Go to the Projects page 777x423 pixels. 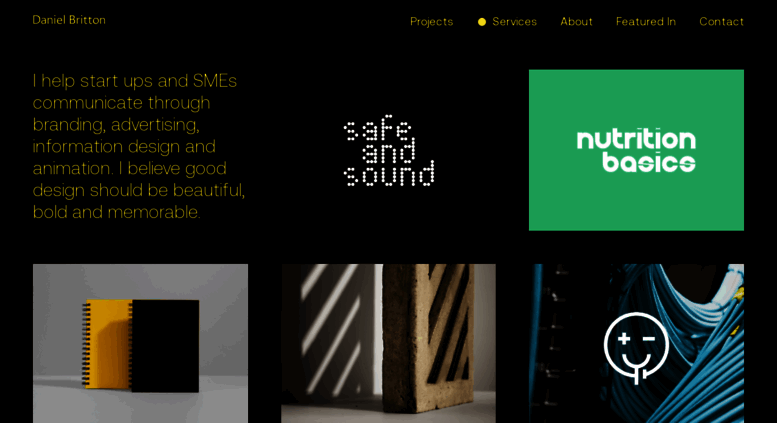point(432,22)
